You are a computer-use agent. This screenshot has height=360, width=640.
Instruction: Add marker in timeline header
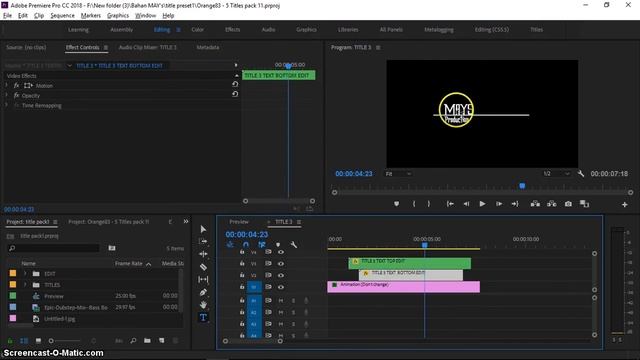278,244
